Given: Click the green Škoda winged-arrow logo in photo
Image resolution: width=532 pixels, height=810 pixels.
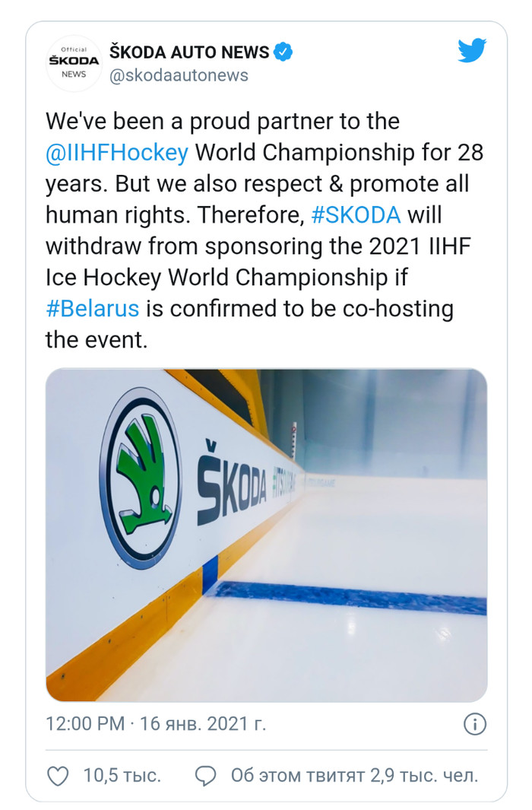Looking at the screenshot, I should click(x=141, y=478).
